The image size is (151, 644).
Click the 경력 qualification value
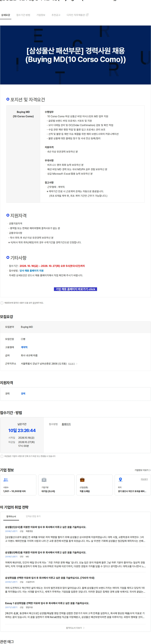coord(23,394)
